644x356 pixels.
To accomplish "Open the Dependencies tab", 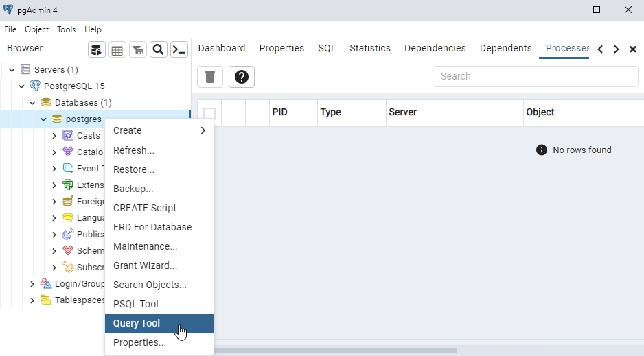I will click(x=435, y=48).
